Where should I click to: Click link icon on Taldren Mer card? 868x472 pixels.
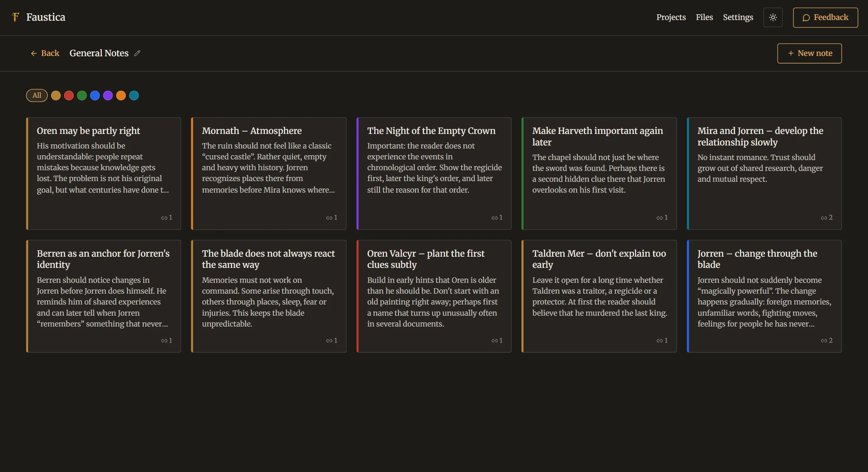click(659, 340)
